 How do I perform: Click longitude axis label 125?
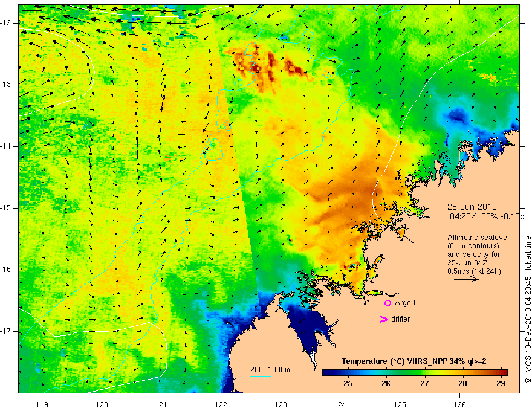pos(400,404)
